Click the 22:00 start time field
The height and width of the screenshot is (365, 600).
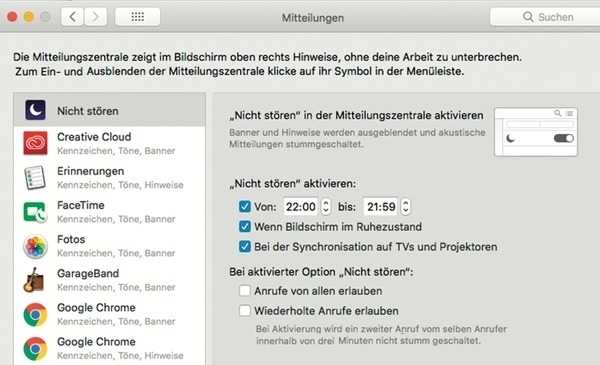click(x=301, y=207)
